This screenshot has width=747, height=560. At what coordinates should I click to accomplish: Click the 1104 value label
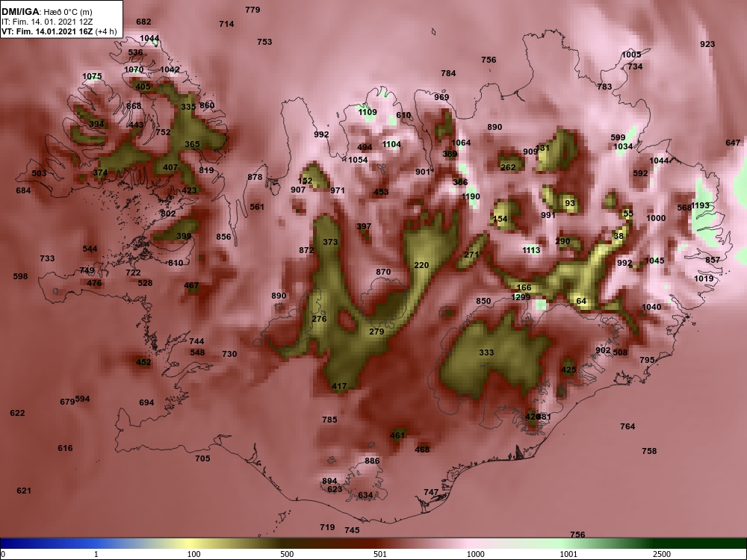coord(391,144)
